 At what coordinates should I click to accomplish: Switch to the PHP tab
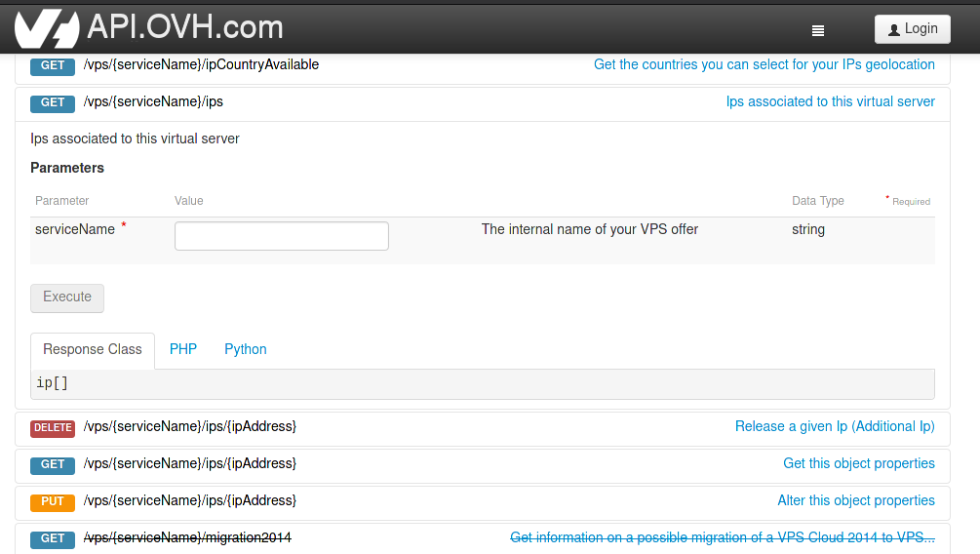(x=183, y=349)
